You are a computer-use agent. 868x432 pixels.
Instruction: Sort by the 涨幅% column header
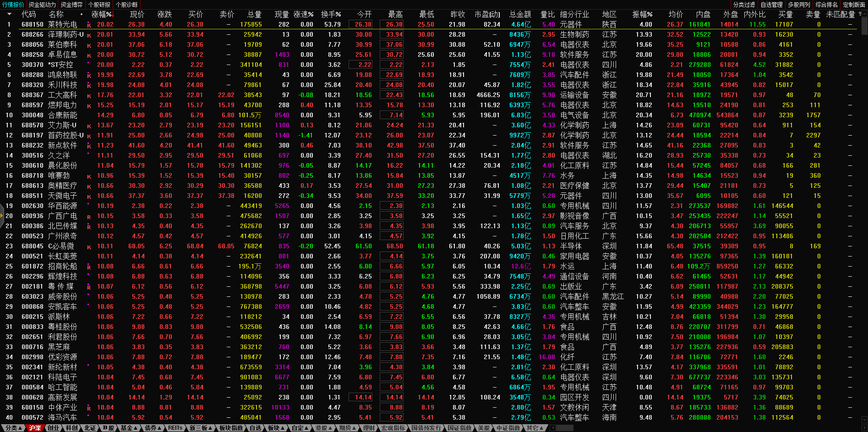coord(102,14)
